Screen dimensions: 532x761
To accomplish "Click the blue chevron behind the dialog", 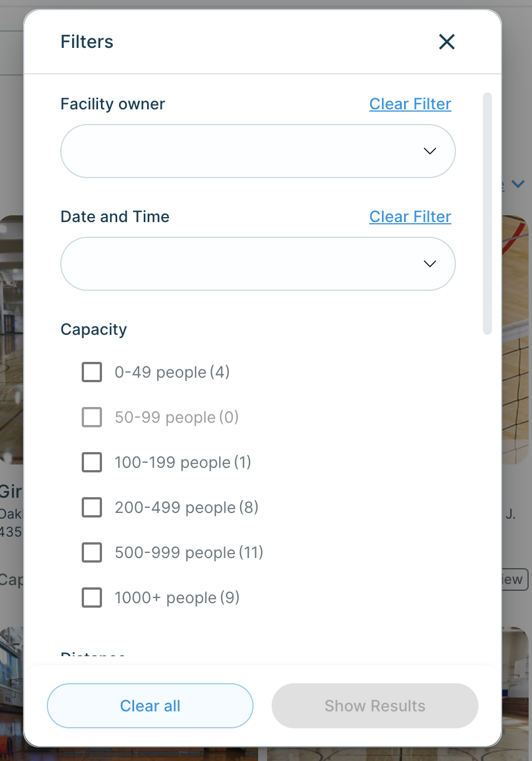I will coord(518,184).
